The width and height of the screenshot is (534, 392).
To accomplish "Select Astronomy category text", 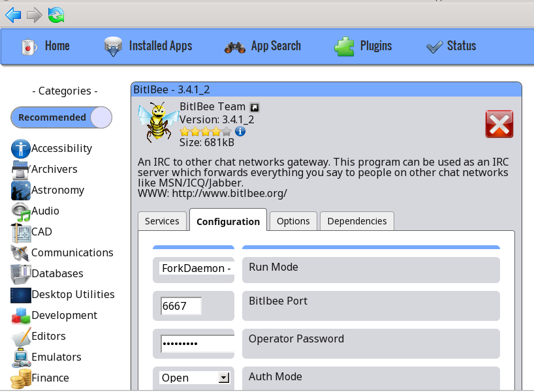I will (57, 190).
